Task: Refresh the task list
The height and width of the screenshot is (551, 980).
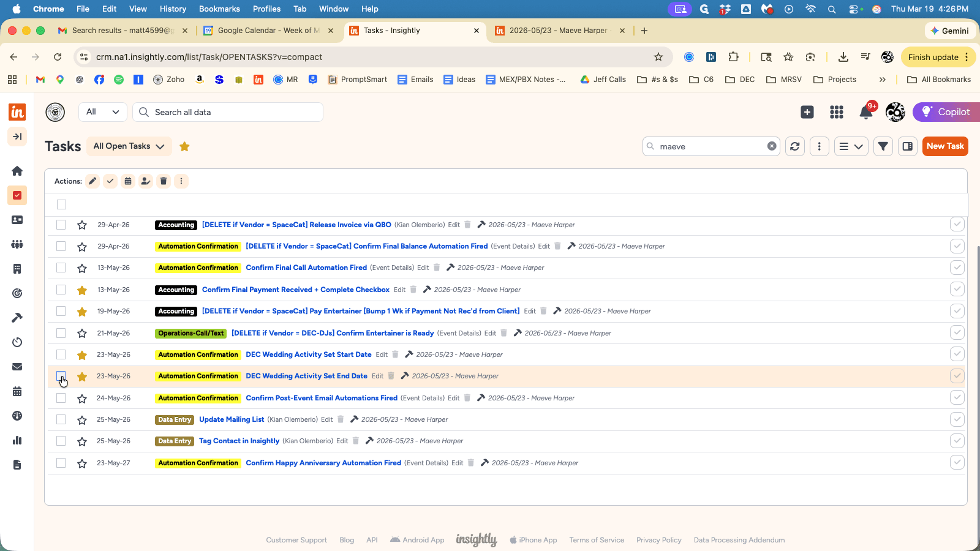Action: (795, 146)
